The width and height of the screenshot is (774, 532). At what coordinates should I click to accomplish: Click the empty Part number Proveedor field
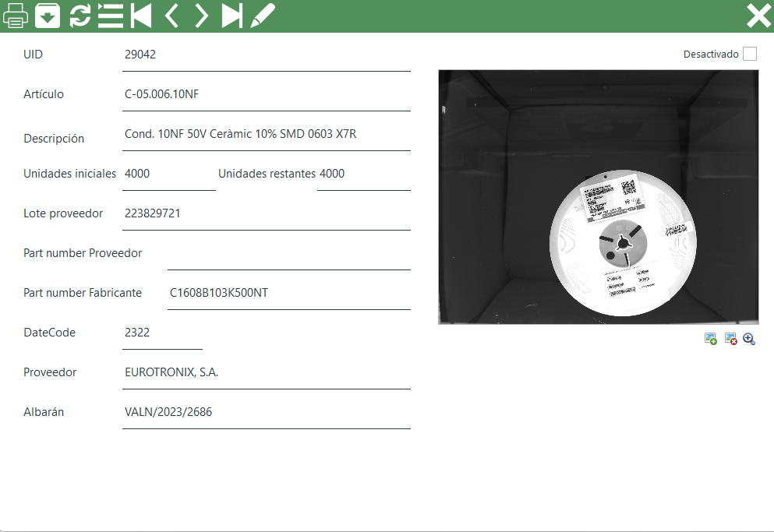coord(288,254)
